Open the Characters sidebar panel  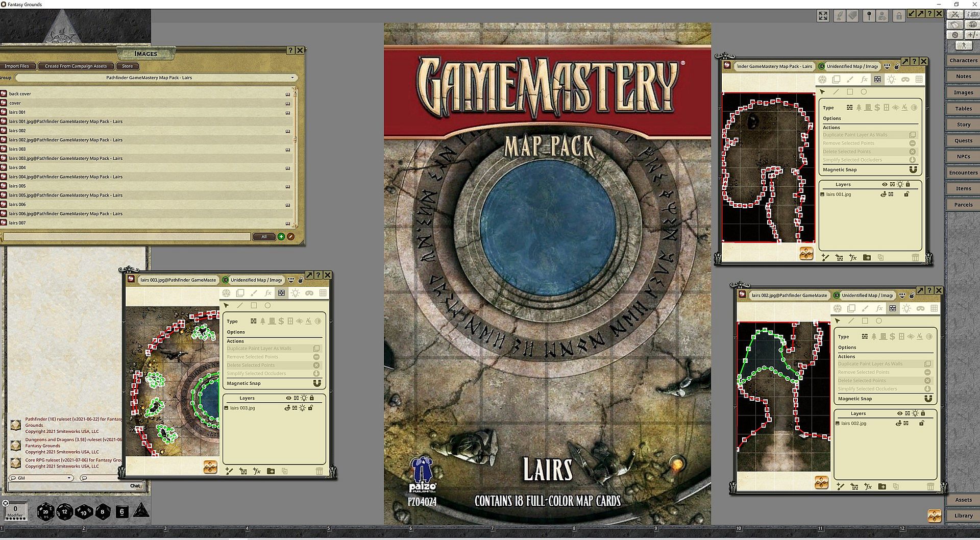963,60
